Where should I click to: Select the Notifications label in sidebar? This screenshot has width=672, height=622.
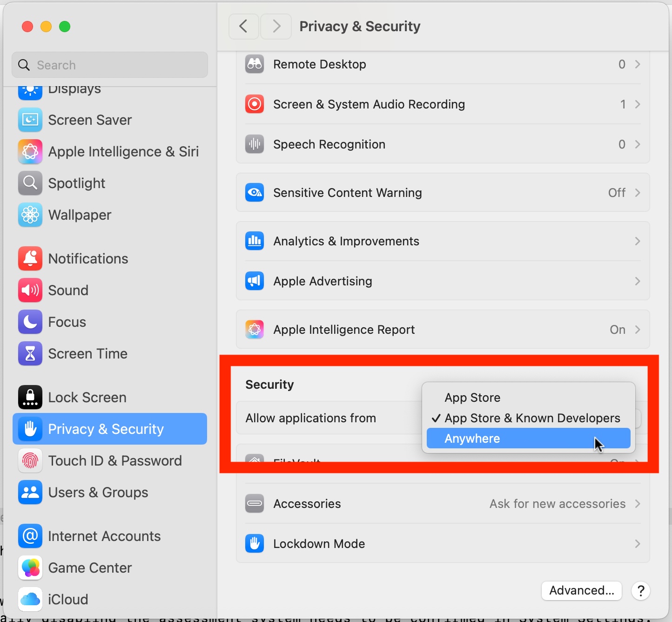coord(88,259)
